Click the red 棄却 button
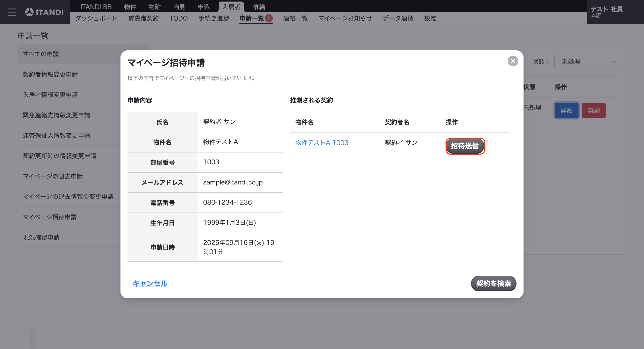The width and height of the screenshot is (644, 349). [x=593, y=110]
